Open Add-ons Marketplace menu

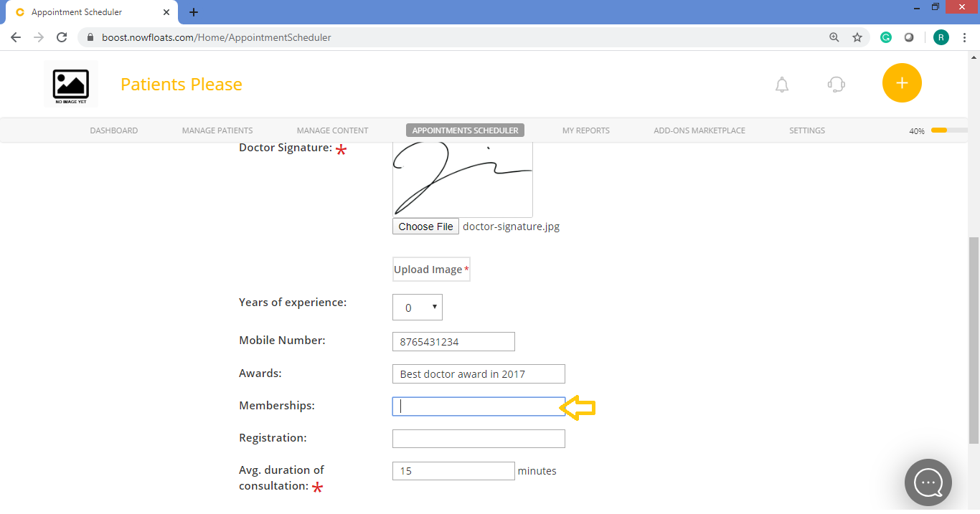pos(699,130)
